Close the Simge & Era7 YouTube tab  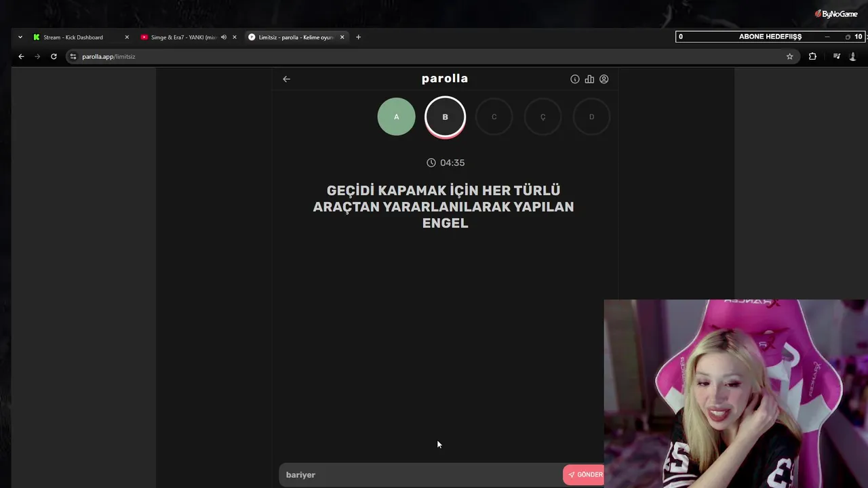(235, 37)
